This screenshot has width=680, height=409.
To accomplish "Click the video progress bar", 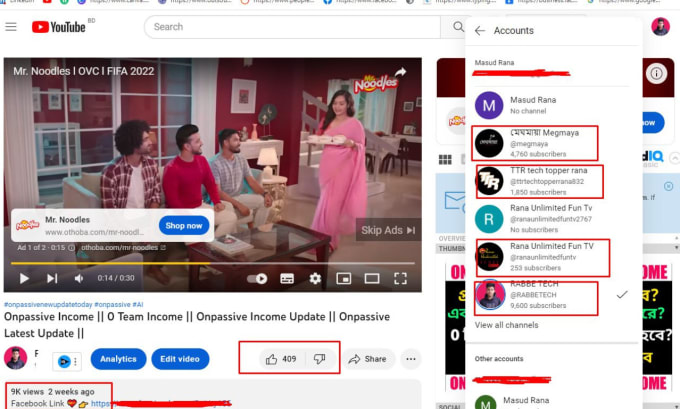I will pyautogui.click(x=212, y=263).
